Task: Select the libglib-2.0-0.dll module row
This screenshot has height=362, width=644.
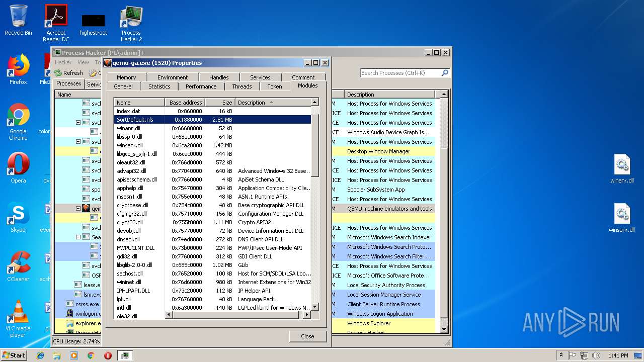Action: [x=212, y=265]
